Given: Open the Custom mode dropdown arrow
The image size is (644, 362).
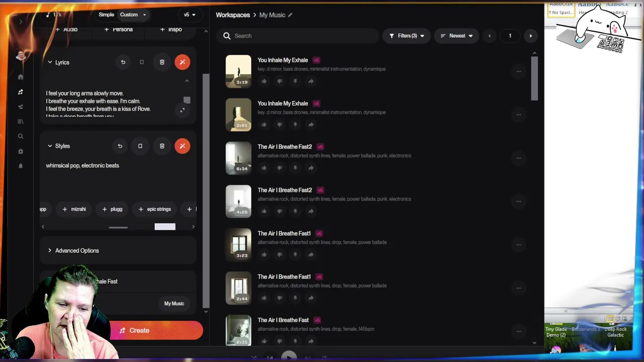Looking at the screenshot, I should [x=144, y=15].
